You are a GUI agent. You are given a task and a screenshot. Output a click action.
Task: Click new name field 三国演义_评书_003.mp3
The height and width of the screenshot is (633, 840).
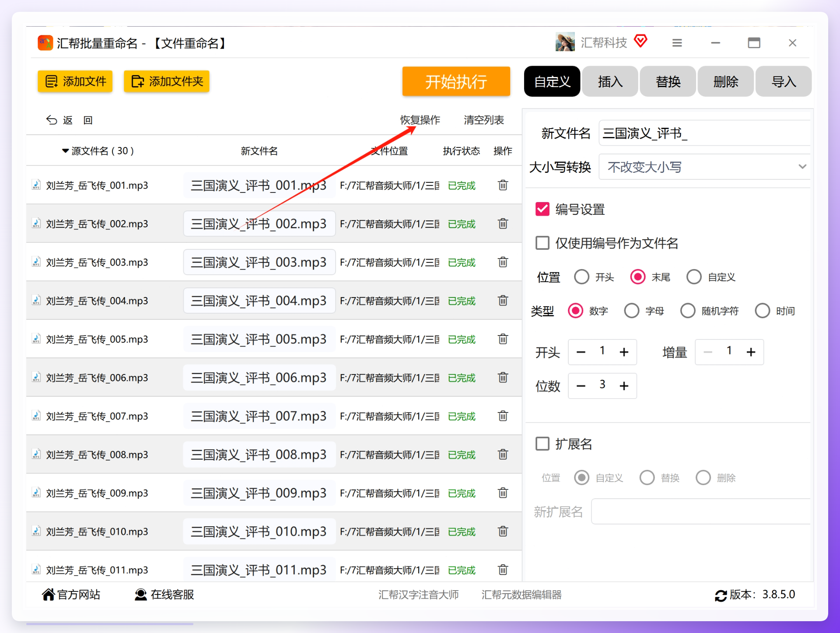pos(259,262)
